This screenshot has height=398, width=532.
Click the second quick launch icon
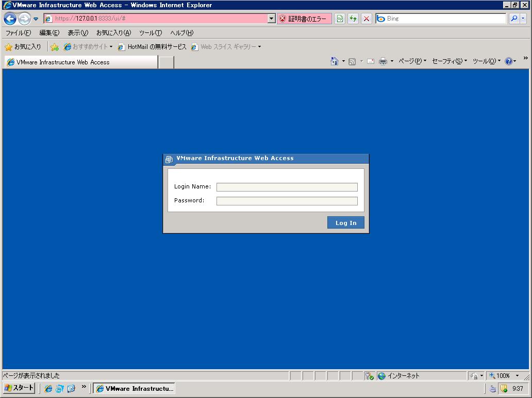coord(60,389)
